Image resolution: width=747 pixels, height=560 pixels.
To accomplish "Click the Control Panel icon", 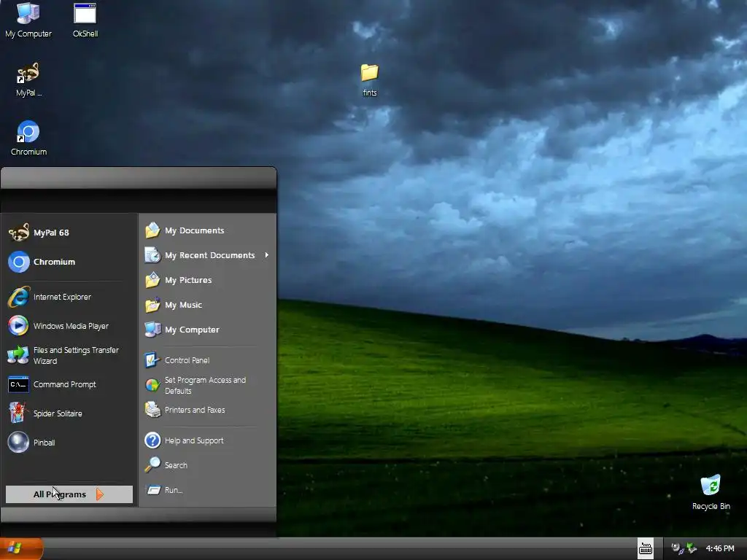I will point(152,360).
